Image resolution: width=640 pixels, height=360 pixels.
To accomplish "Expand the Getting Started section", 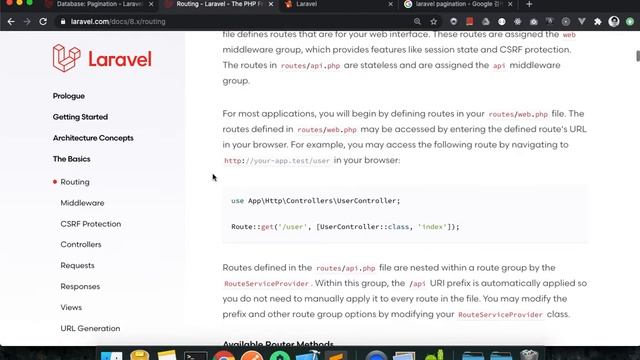I will pyautogui.click(x=80, y=117).
